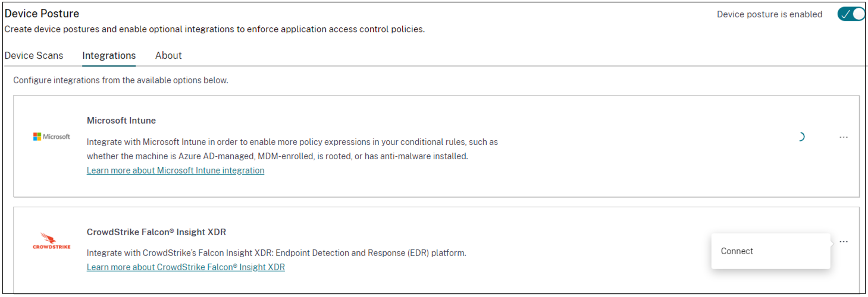The height and width of the screenshot is (297, 868).
Task: Select the Integrations tab
Action: point(109,55)
